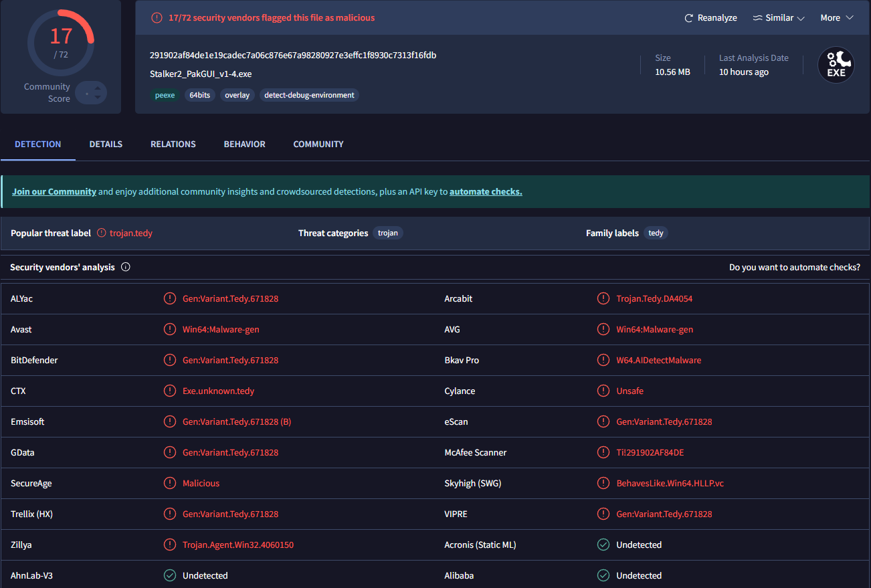This screenshot has height=588, width=871.
Task: Click Emsisoft's Gen:Variant.Tedy.671828 (B) result
Action: (x=237, y=421)
